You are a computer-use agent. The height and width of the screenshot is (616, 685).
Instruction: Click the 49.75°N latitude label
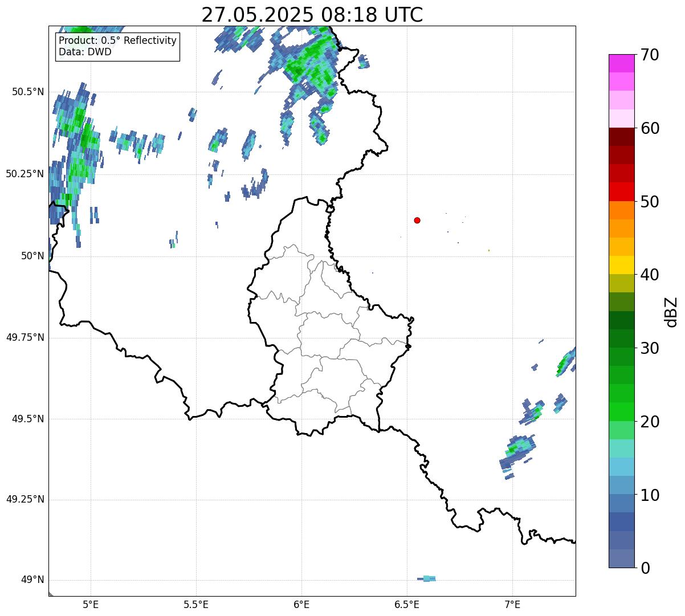25,337
